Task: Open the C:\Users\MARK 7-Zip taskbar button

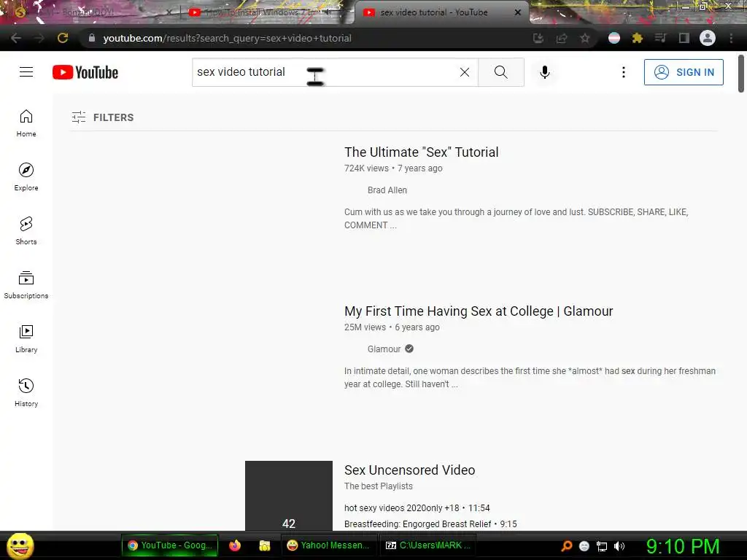Action: [427, 545]
